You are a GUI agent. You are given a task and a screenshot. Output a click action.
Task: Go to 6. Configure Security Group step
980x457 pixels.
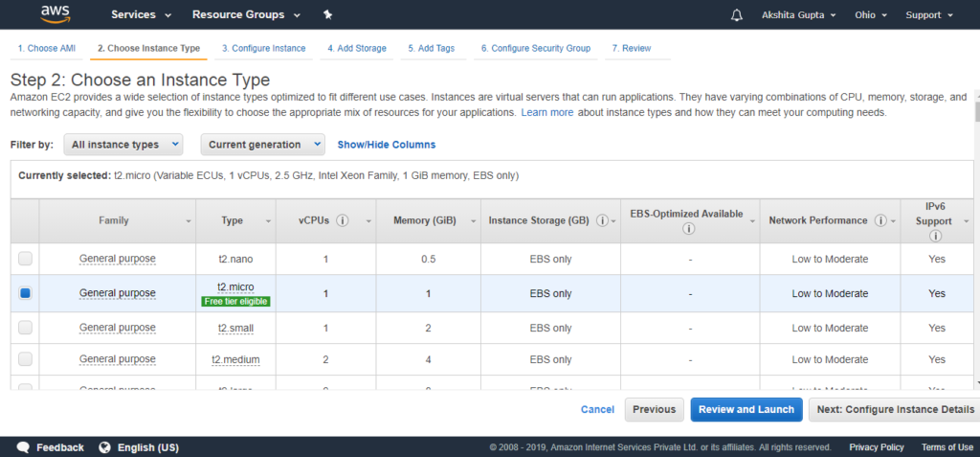pyautogui.click(x=536, y=48)
